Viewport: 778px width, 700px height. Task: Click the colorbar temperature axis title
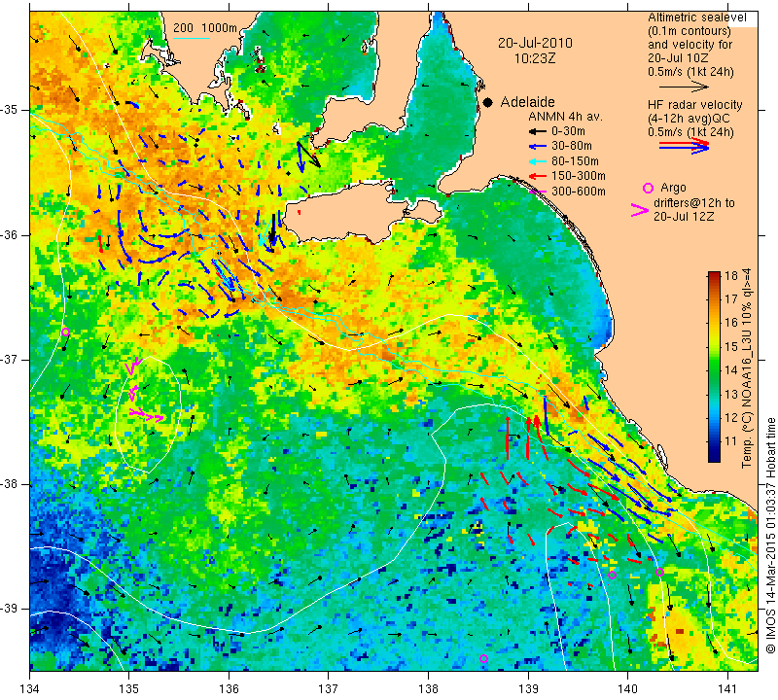tap(746, 367)
